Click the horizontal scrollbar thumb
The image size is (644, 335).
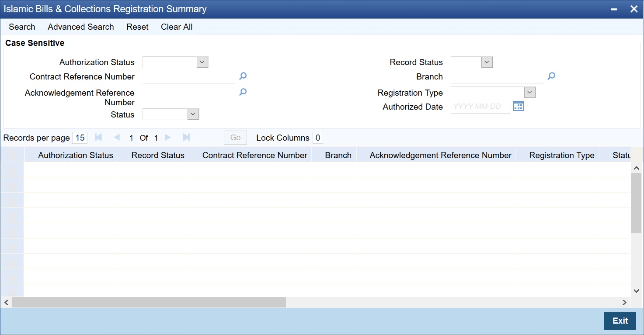[149, 302]
